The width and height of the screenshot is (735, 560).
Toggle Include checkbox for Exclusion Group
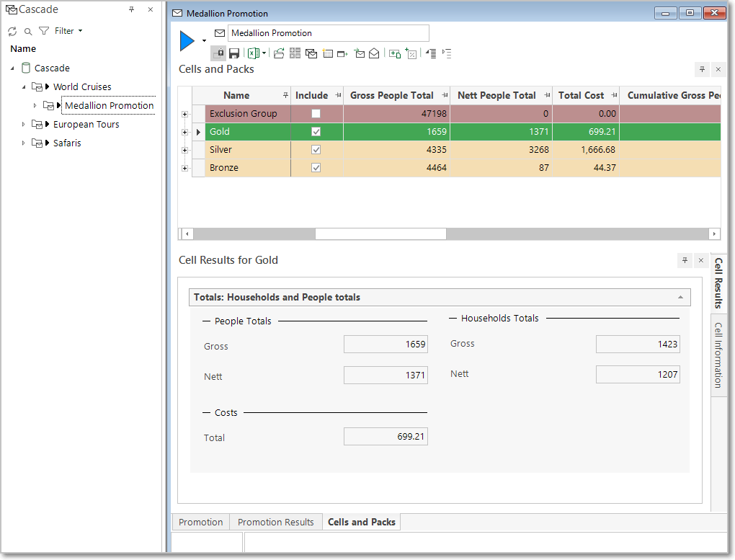pyautogui.click(x=316, y=114)
